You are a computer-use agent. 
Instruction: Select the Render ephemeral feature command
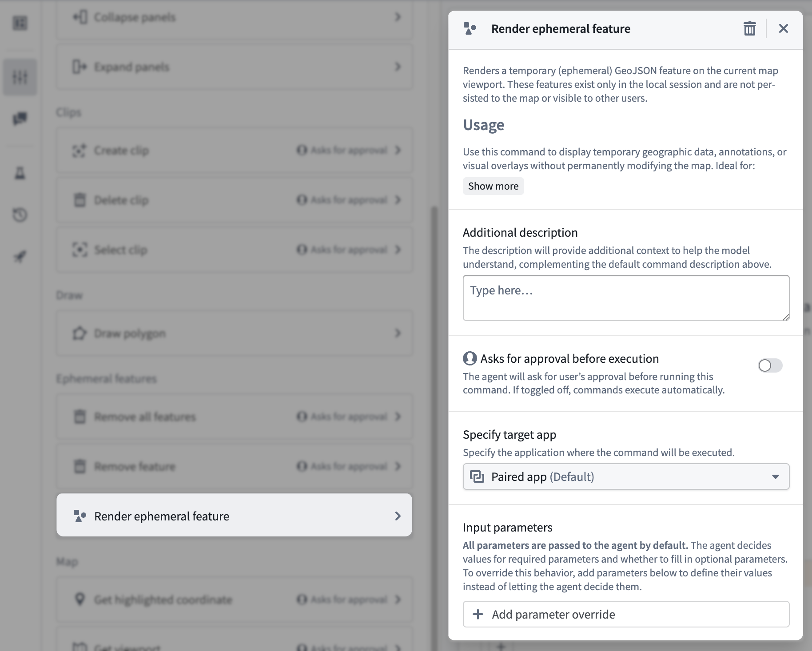click(234, 515)
